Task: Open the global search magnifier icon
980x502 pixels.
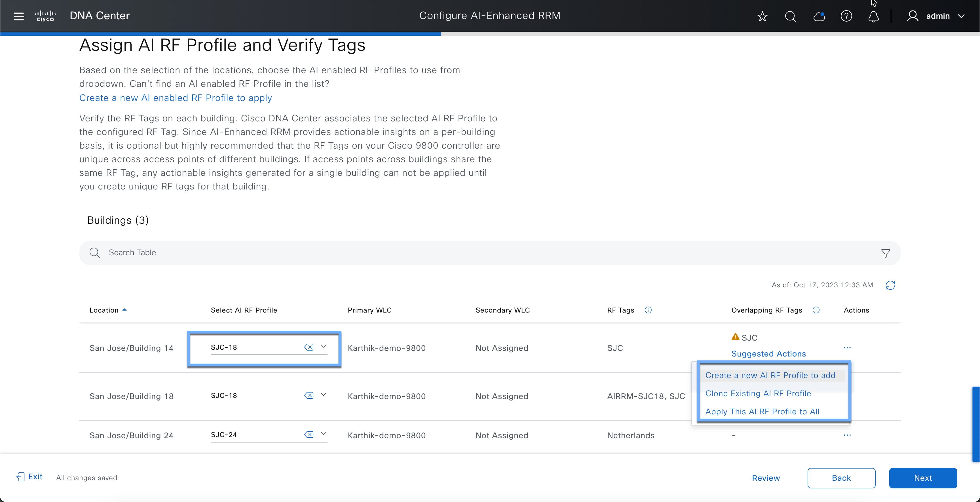Action: (x=791, y=16)
